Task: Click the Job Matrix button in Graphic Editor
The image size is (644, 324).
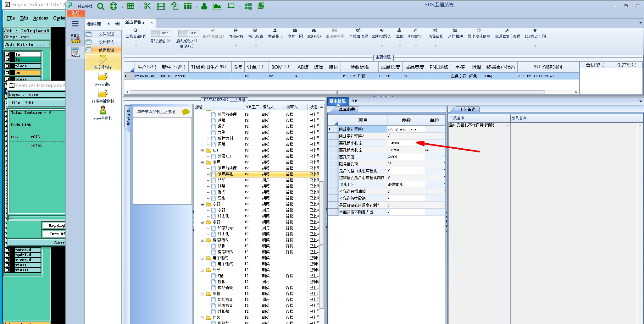Action: (x=26, y=45)
